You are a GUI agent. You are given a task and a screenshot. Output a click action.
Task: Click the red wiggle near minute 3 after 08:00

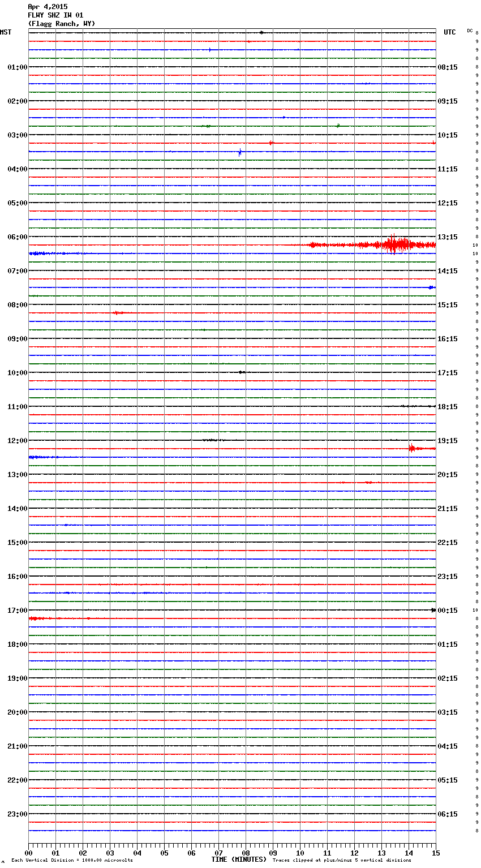118,312
